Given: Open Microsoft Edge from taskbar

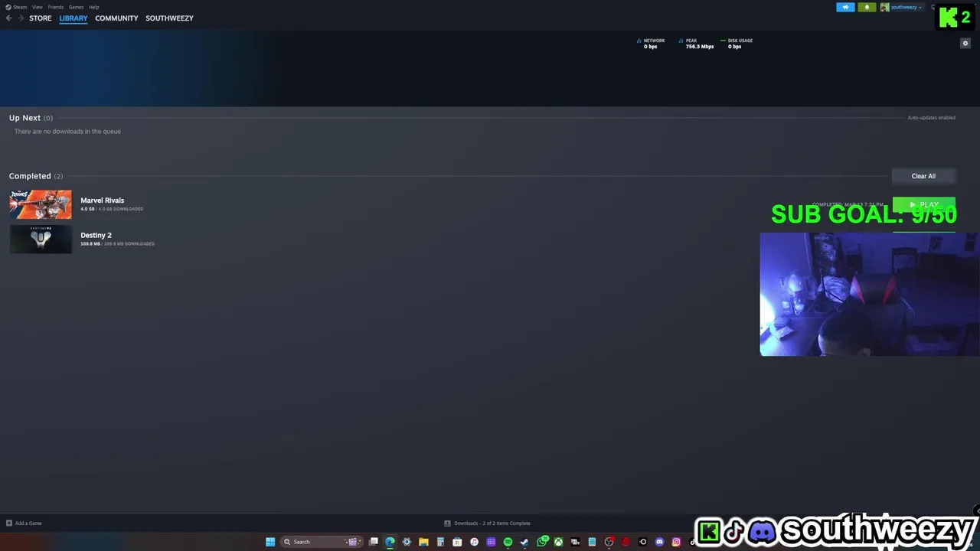Looking at the screenshot, I should (390, 542).
